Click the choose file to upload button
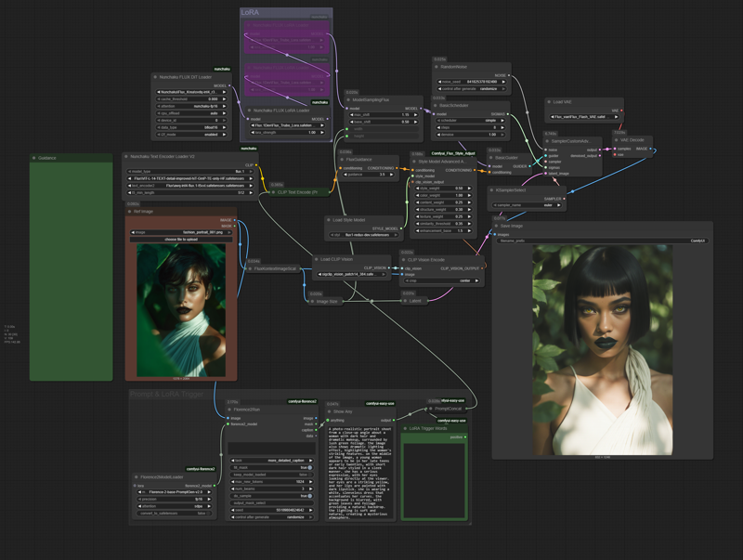Screen dimensions: 743x560 click(183, 240)
